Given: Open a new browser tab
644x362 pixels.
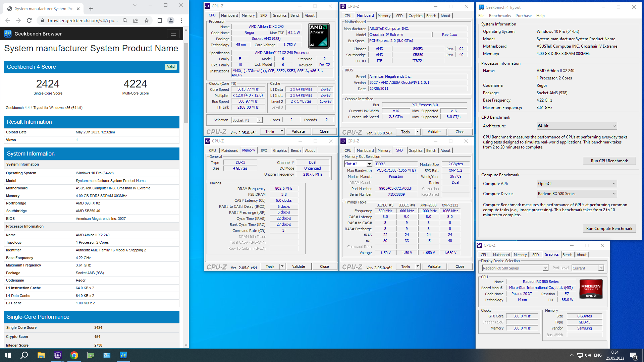Looking at the screenshot, I should [x=91, y=9].
